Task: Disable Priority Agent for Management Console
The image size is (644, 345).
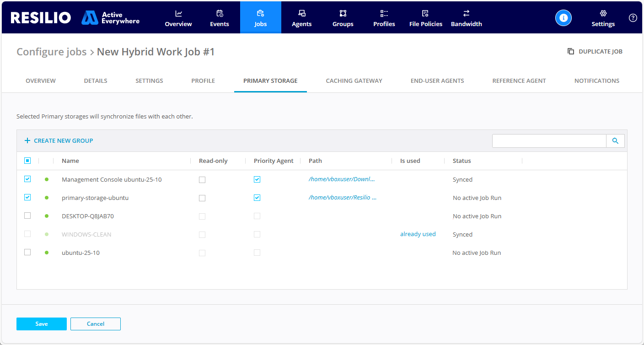Action: (x=257, y=179)
